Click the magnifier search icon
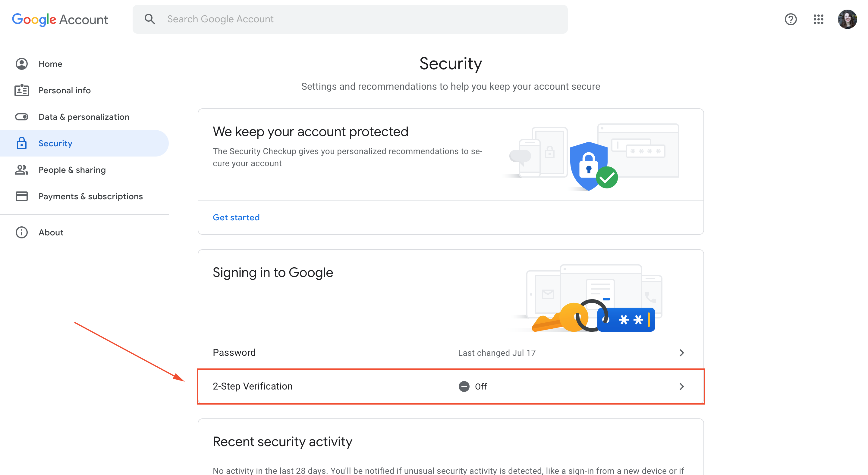The height and width of the screenshot is (475, 868). click(149, 19)
